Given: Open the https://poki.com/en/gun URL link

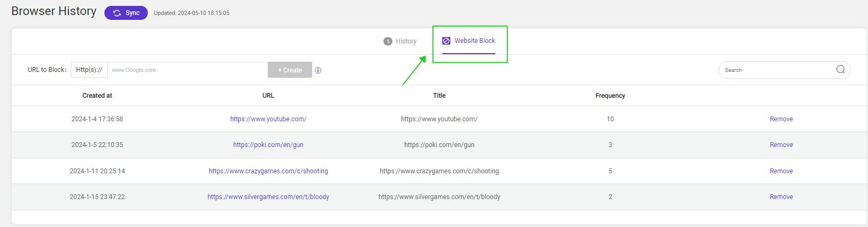Looking at the screenshot, I should tap(268, 145).
